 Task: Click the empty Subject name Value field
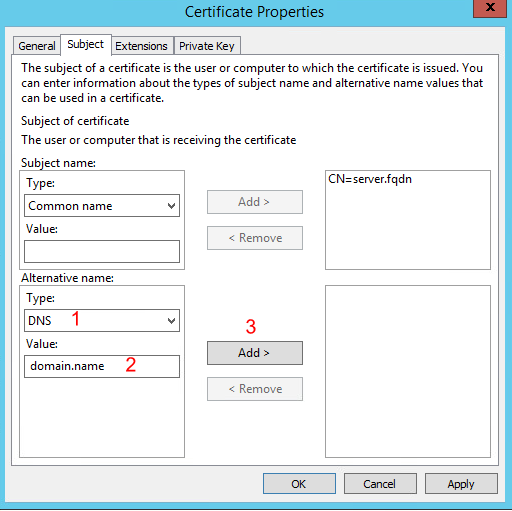[102, 251]
